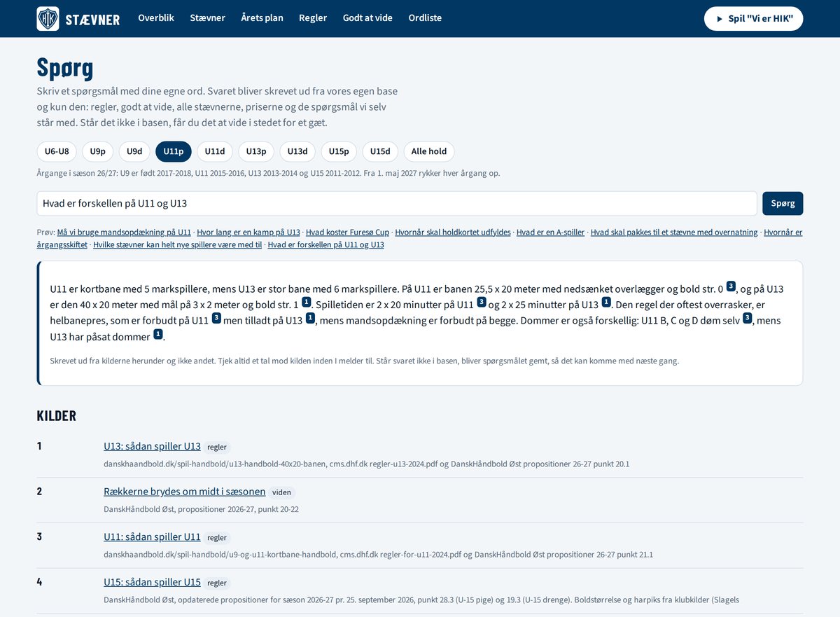Go to Stævner in the top navigation
The image size is (840, 617).
[x=207, y=18]
